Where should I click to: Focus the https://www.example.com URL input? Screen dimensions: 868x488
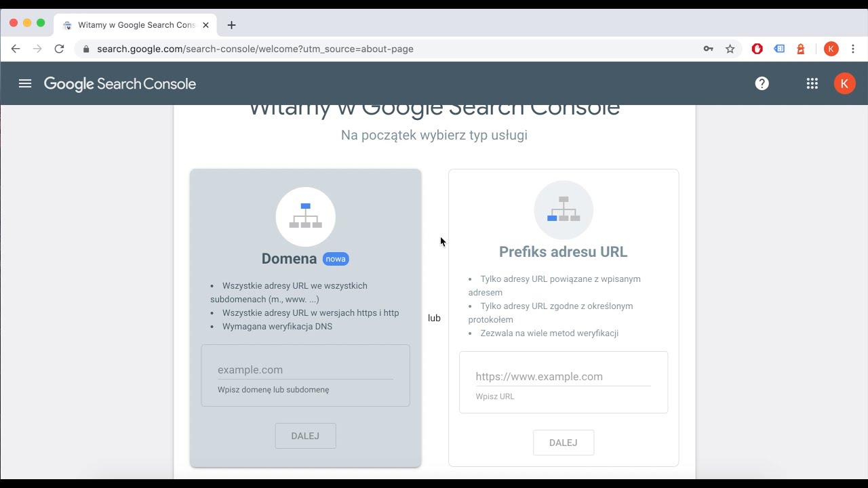pos(563,376)
